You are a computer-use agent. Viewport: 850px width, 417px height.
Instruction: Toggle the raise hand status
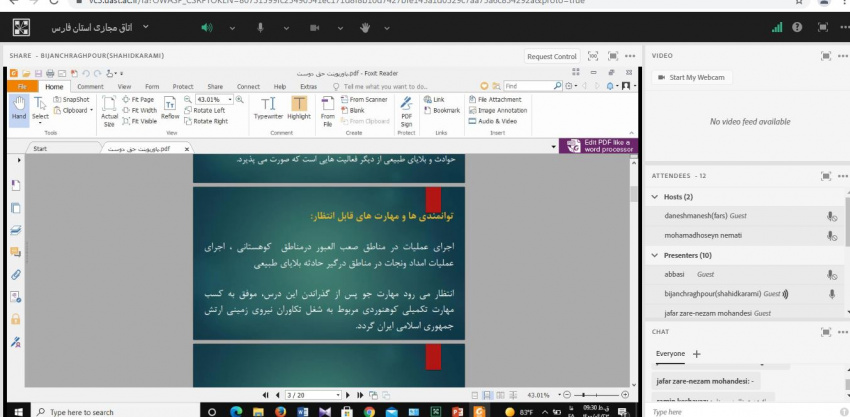click(x=365, y=28)
